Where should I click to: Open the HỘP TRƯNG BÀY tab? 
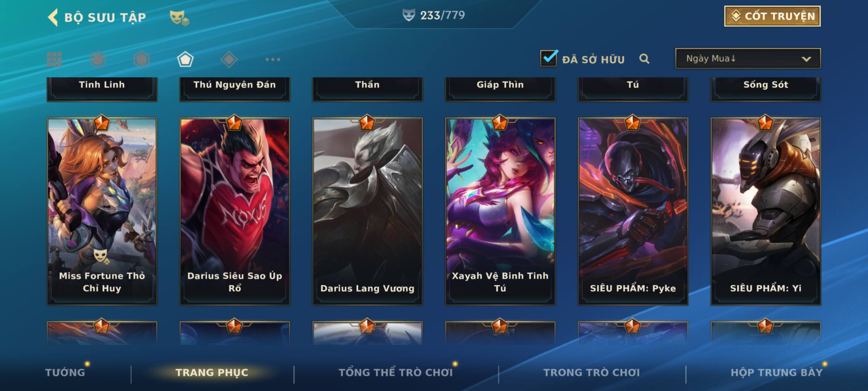click(776, 372)
